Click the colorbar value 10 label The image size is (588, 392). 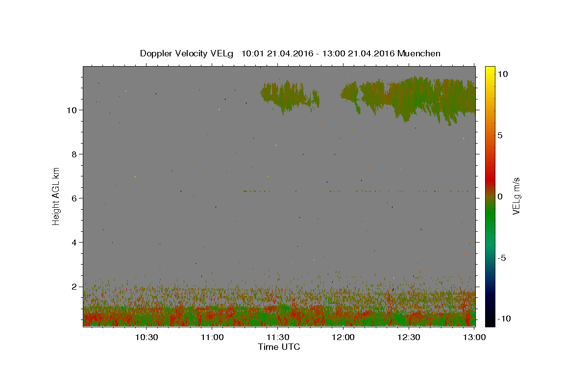502,73
